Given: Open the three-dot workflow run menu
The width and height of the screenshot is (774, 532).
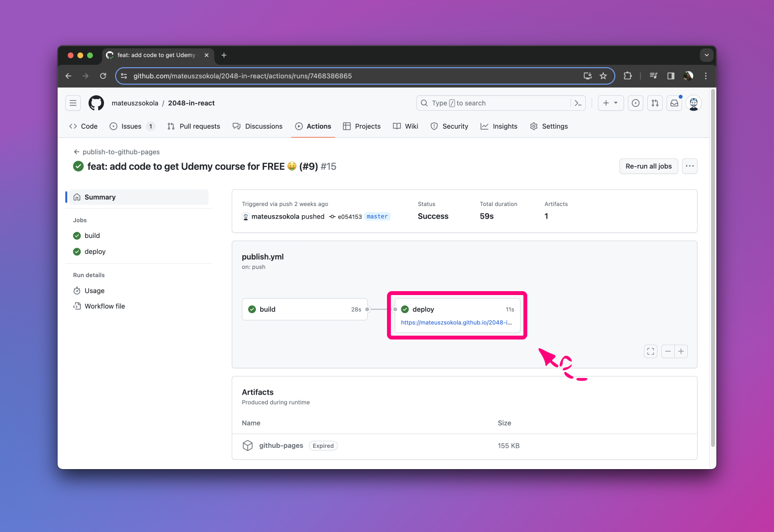Looking at the screenshot, I should coord(690,166).
